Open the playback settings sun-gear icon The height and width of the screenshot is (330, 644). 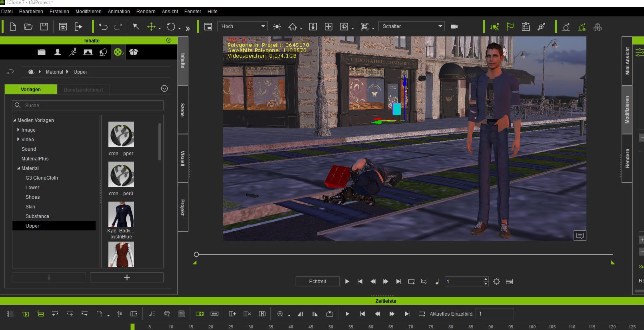496,282
